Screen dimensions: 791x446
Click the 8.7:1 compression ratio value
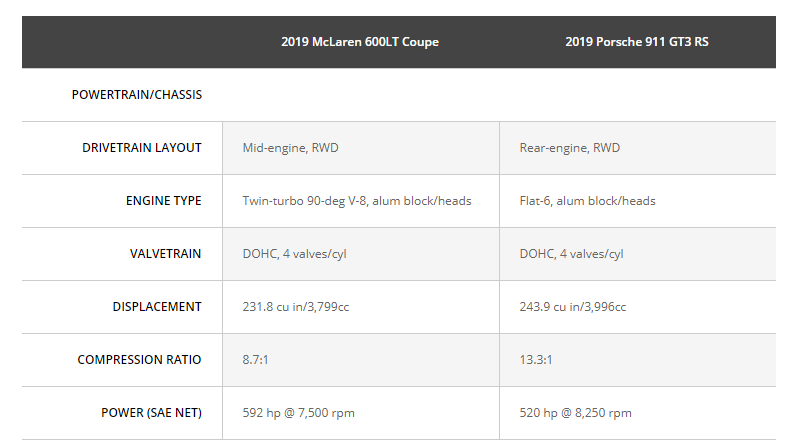[x=256, y=360]
